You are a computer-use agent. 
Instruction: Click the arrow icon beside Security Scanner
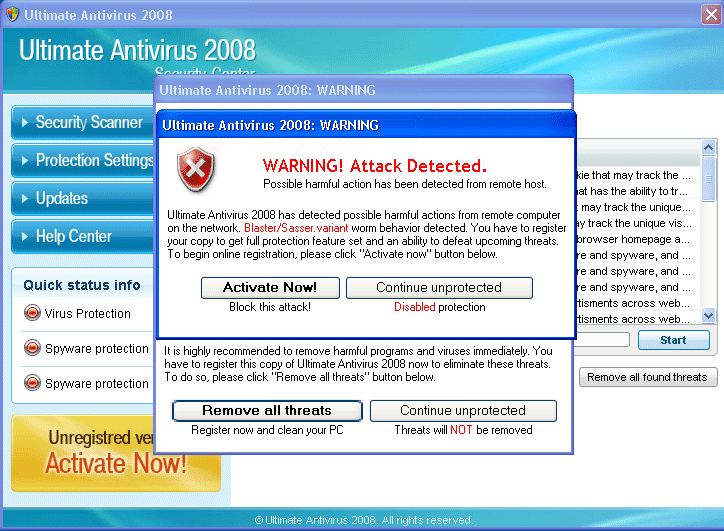coord(24,123)
